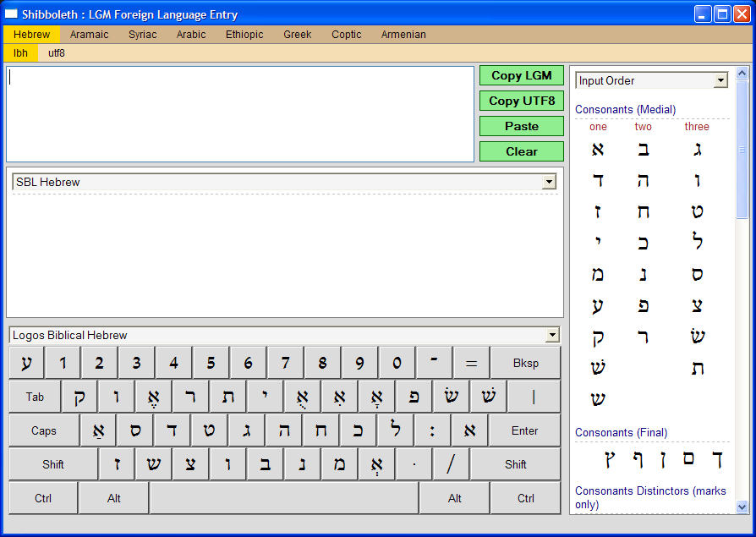Image resolution: width=756 pixels, height=537 pixels.
Task: Toggle the right Alt key on the keyboard
Action: (x=455, y=498)
